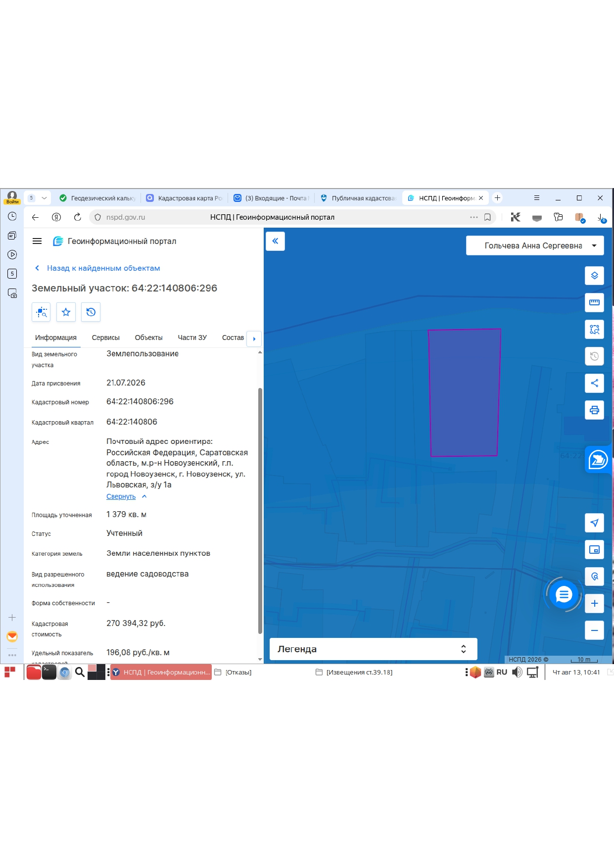Screen dimensions: 614x868
Task: Click the share map icon
Action: (594, 383)
